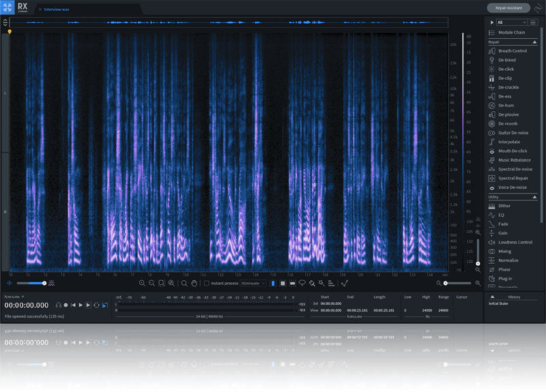The height and width of the screenshot is (392, 546).
Task: Open the Mixing utility module
Action: click(500, 251)
